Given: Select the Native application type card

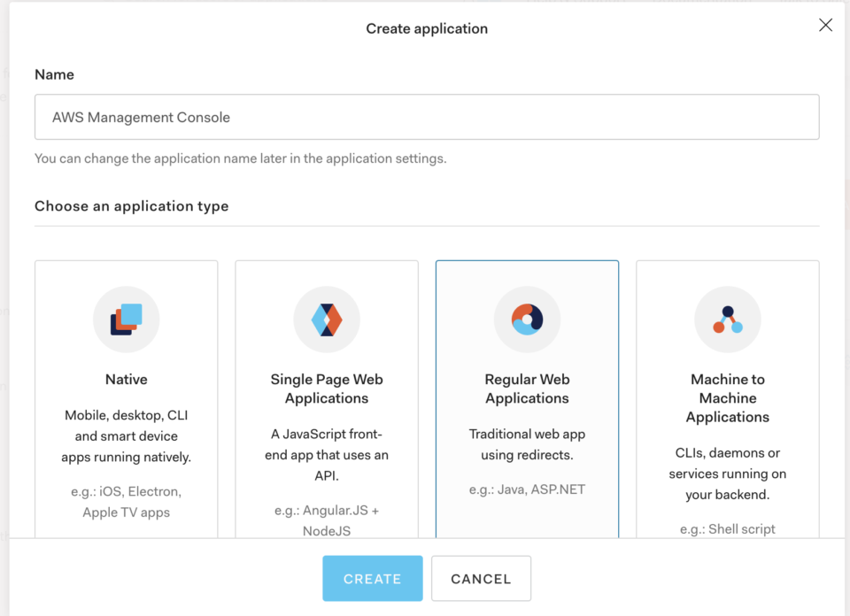Looking at the screenshot, I should (126, 398).
